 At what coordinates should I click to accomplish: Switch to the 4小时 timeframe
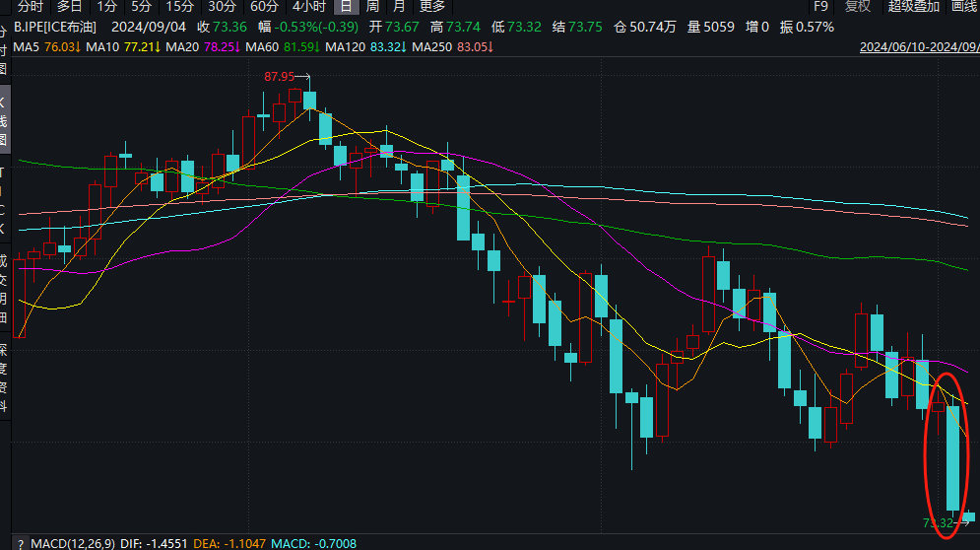[x=308, y=6]
